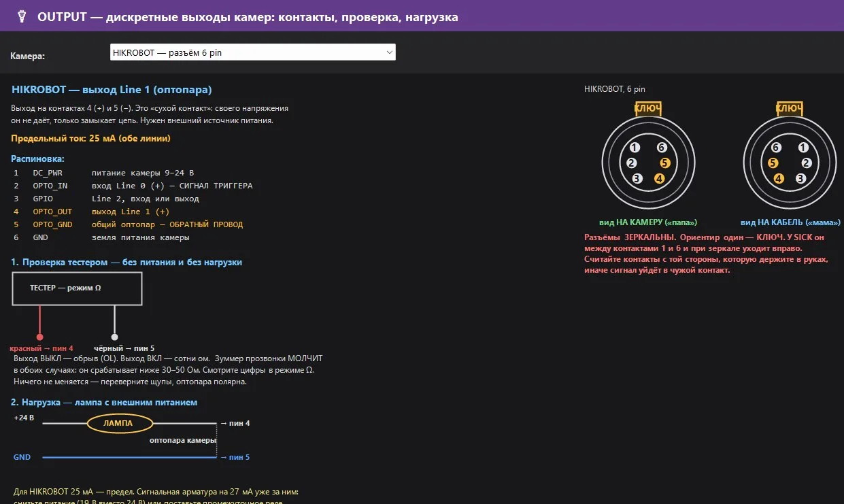Click the 'Распиновка:' heading
The width and height of the screenshot is (844, 504).
pos(38,158)
